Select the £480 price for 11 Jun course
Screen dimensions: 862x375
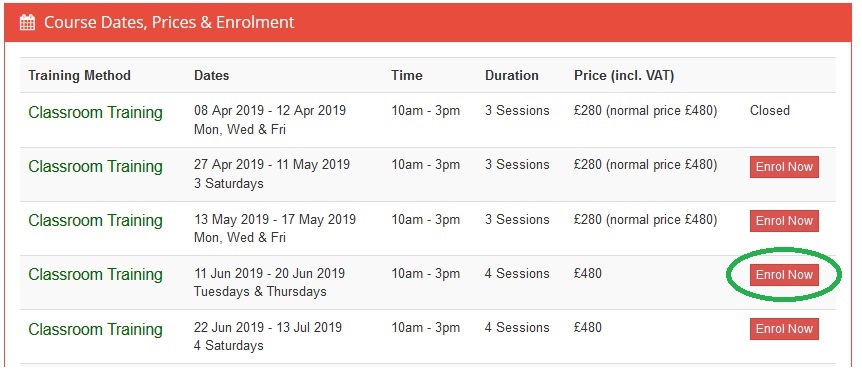[588, 273]
